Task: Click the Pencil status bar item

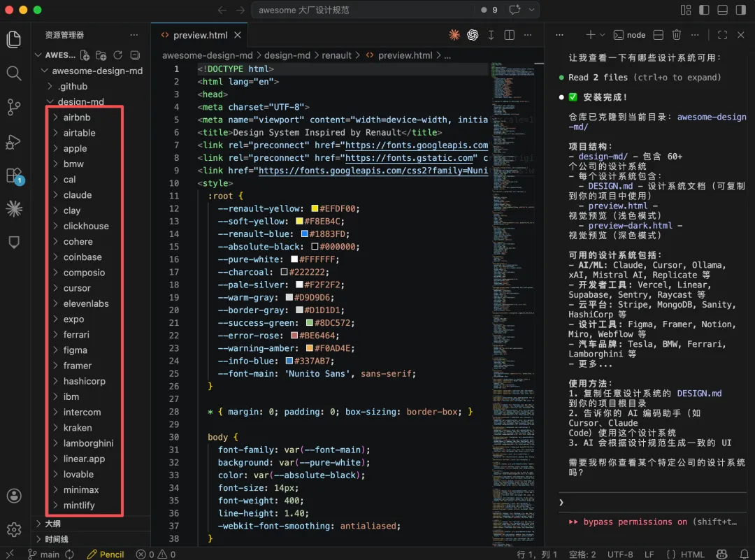Action: [106, 554]
